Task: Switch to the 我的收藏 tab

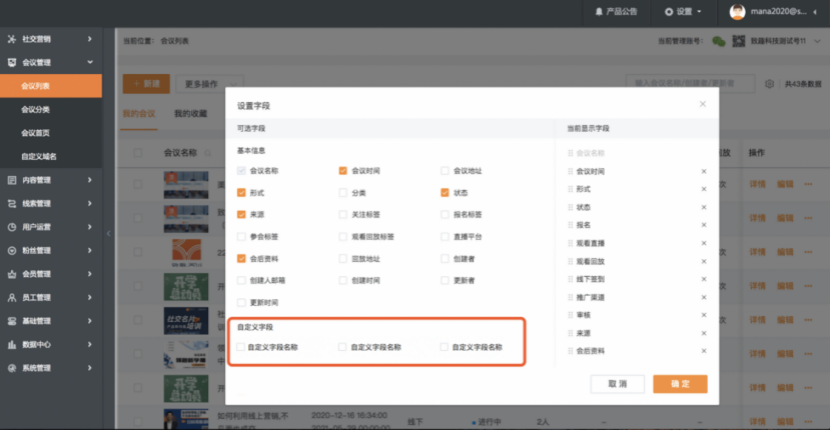Action: pyautogui.click(x=190, y=114)
